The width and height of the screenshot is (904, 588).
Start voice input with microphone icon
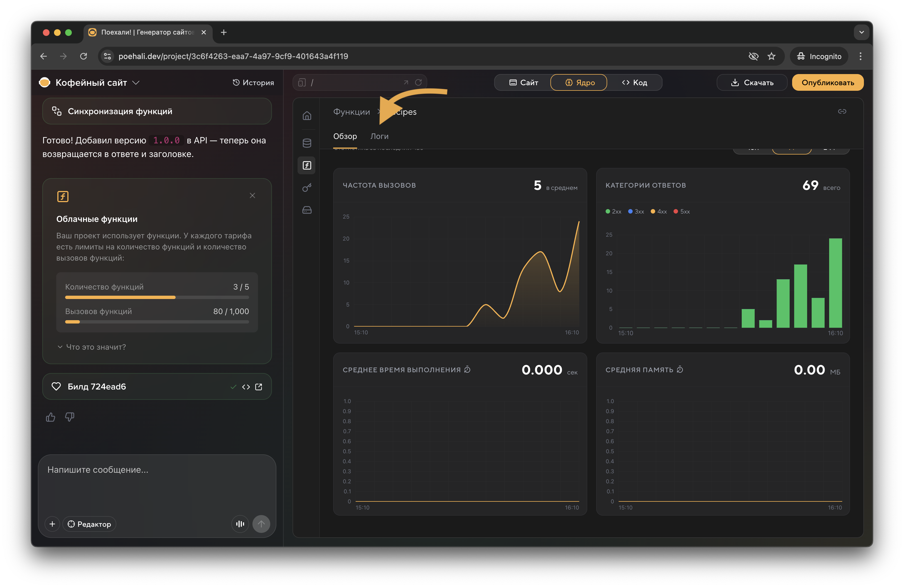(x=240, y=524)
